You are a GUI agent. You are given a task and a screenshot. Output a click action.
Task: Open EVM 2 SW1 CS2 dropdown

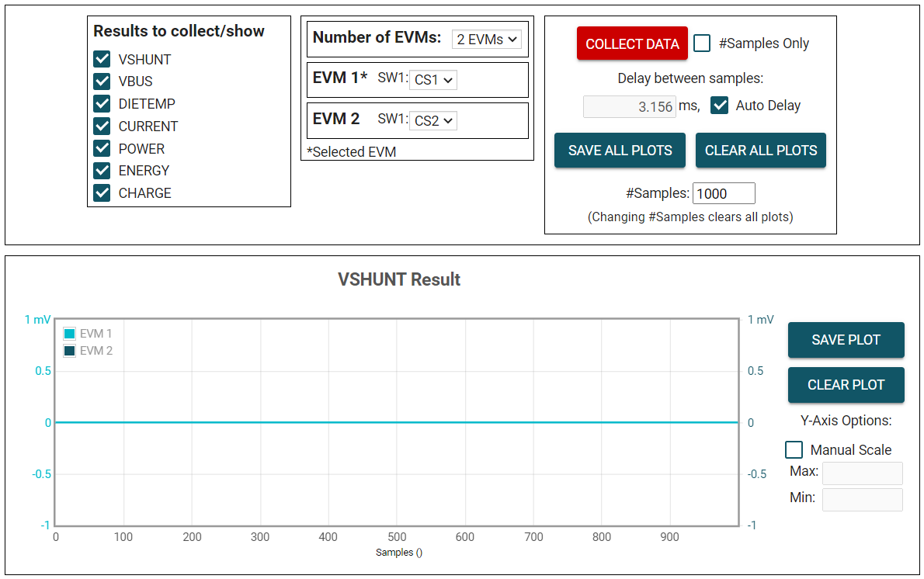coord(433,120)
